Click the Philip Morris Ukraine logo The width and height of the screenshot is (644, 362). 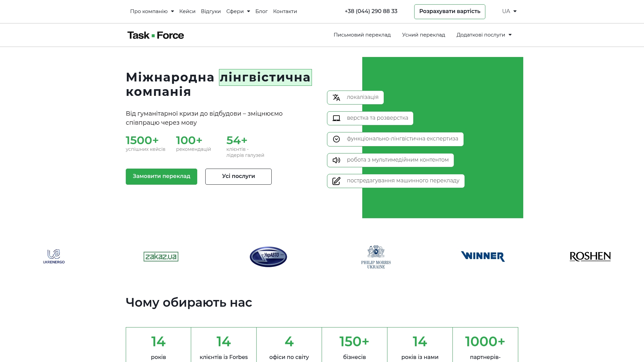pos(376,257)
